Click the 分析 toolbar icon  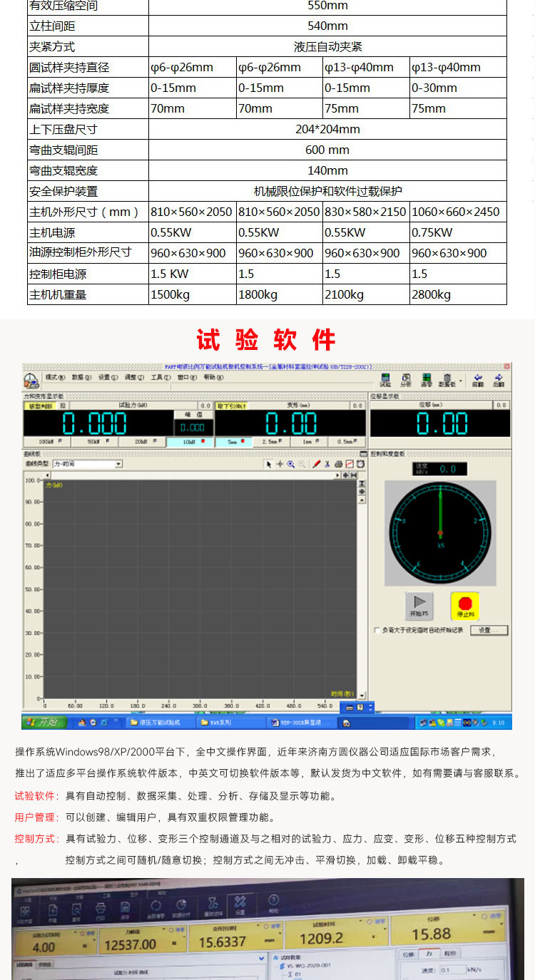pyautogui.click(x=406, y=381)
